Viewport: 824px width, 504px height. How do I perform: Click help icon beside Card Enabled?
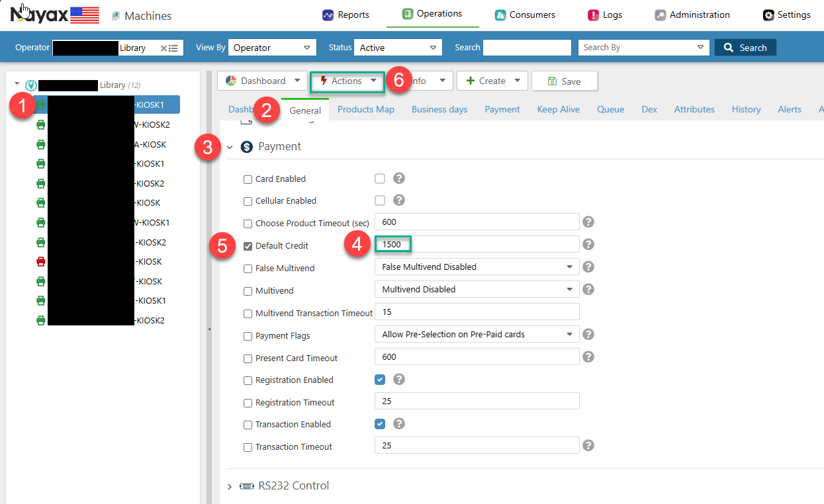(399, 179)
